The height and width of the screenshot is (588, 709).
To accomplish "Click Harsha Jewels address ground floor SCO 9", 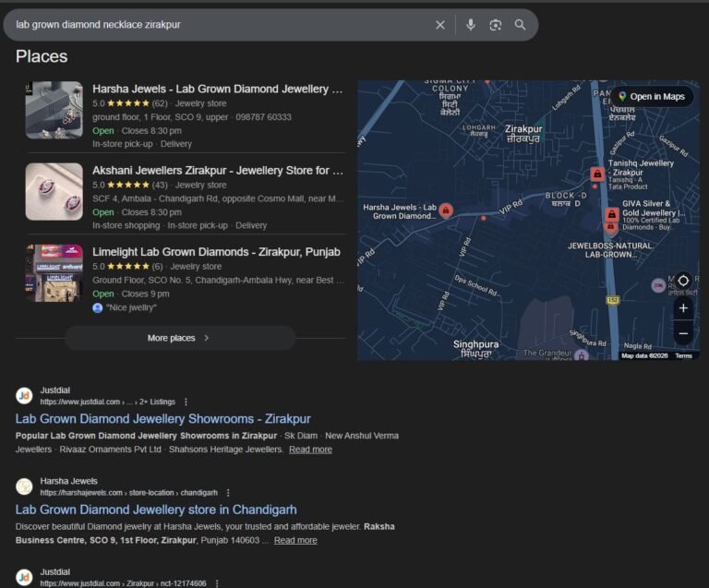I will pyautogui.click(x=160, y=117).
